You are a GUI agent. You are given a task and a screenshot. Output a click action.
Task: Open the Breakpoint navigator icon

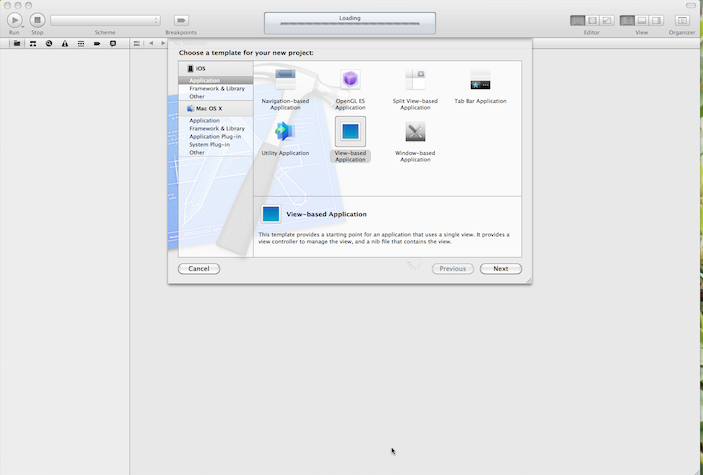pyautogui.click(x=97, y=44)
